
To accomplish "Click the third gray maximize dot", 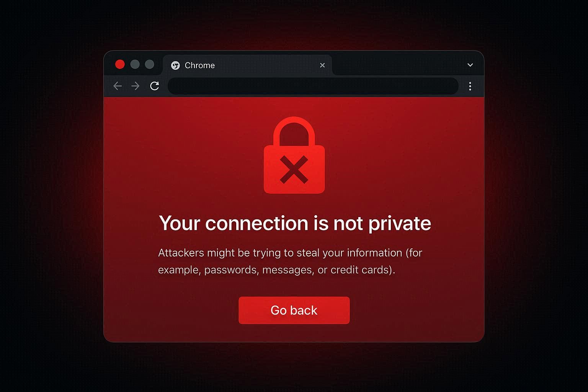I will coord(150,64).
